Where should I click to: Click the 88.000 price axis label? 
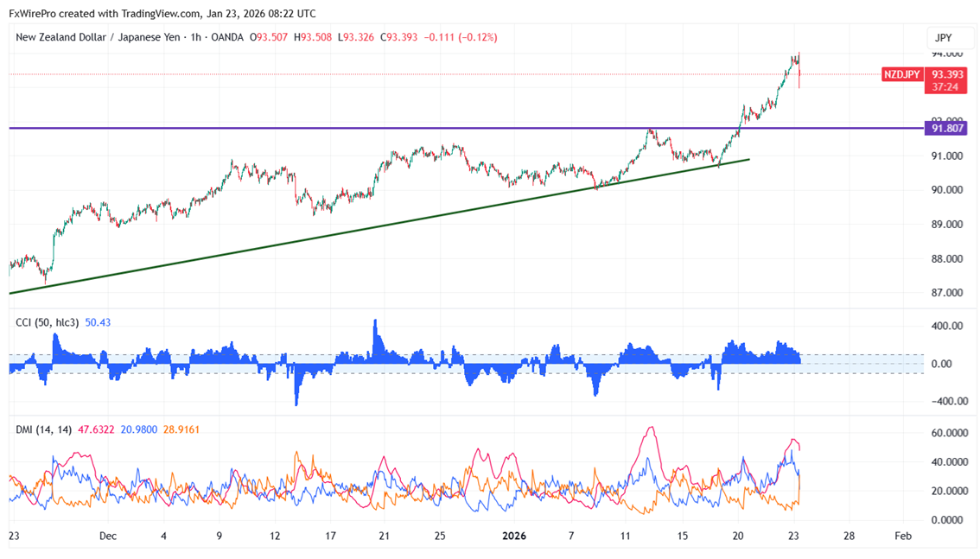(x=947, y=258)
